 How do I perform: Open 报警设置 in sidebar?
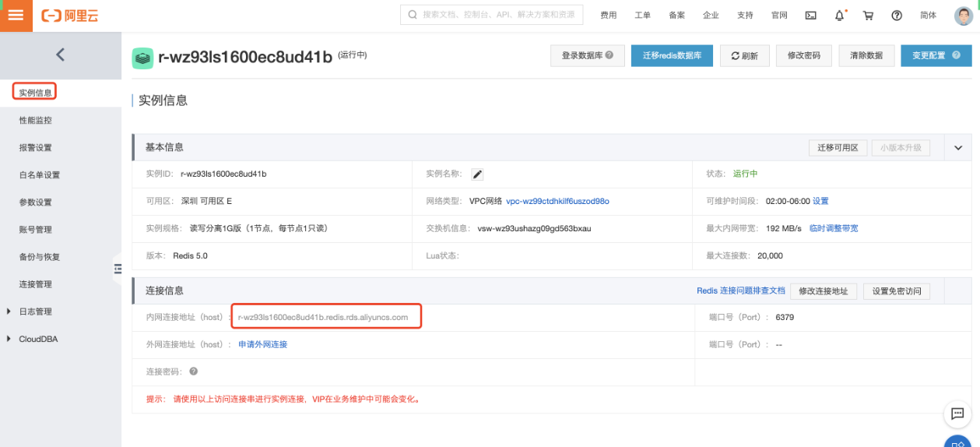point(36,148)
